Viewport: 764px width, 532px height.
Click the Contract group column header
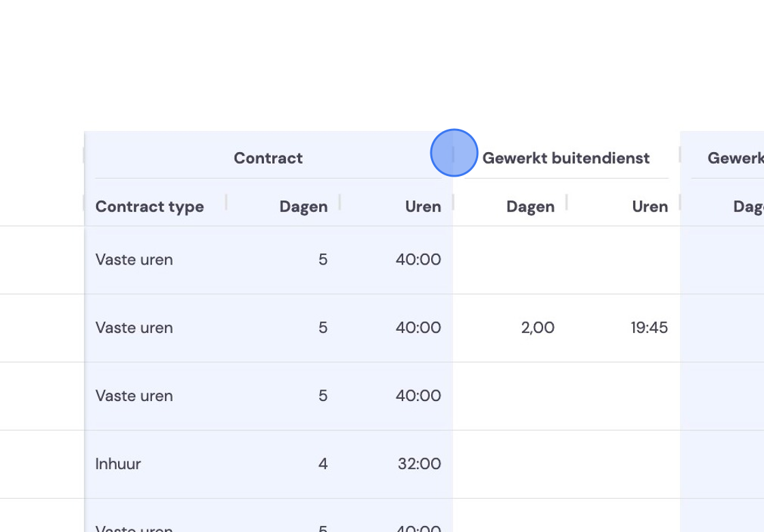[x=268, y=158]
